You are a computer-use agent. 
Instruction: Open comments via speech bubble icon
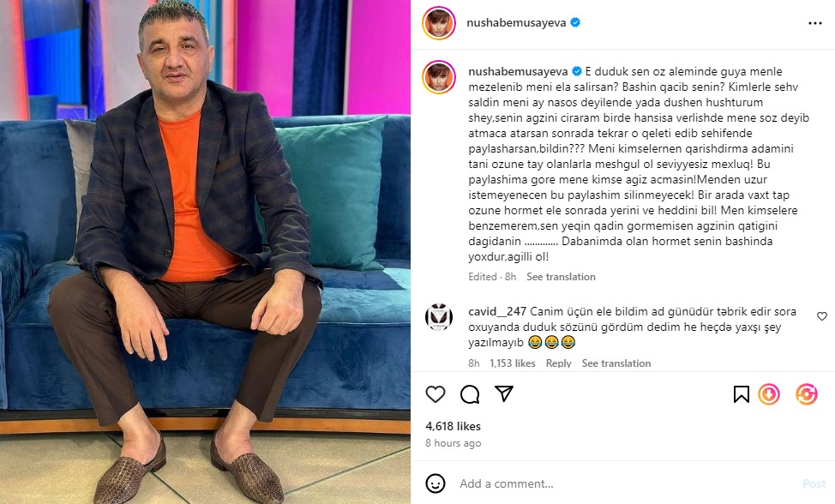[x=470, y=394]
